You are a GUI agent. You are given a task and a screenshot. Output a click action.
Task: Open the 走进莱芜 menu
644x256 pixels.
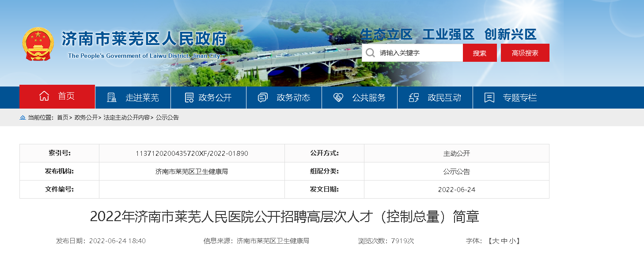(x=142, y=98)
